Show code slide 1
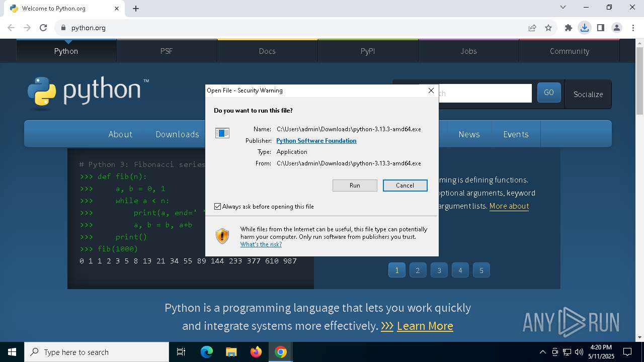Screen dimensions: 644x362 pyautogui.click(x=396, y=270)
